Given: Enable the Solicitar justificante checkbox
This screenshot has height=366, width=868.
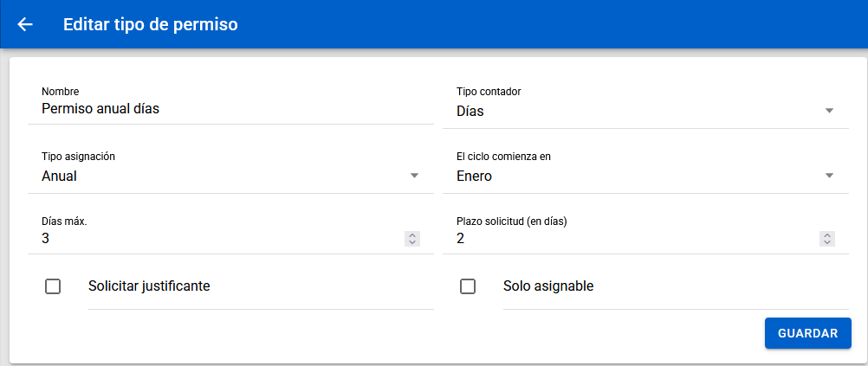Looking at the screenshot, I should coord(53,286).
